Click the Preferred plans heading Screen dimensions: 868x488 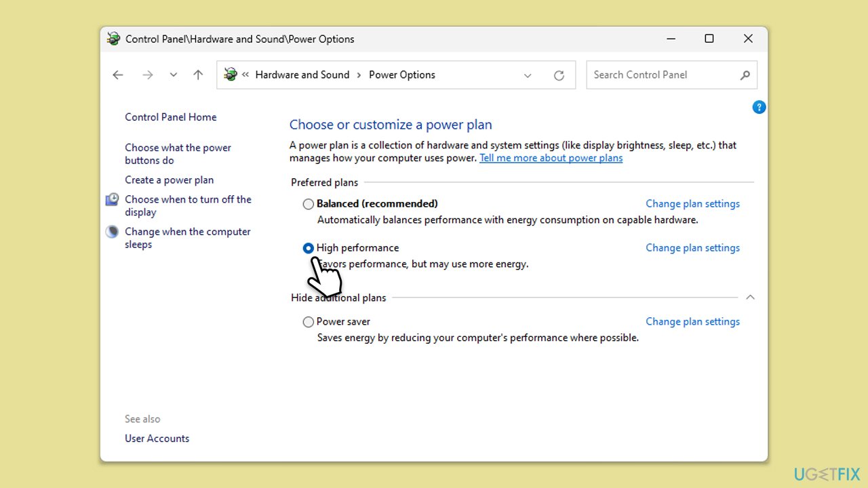[x=324, y=182]
